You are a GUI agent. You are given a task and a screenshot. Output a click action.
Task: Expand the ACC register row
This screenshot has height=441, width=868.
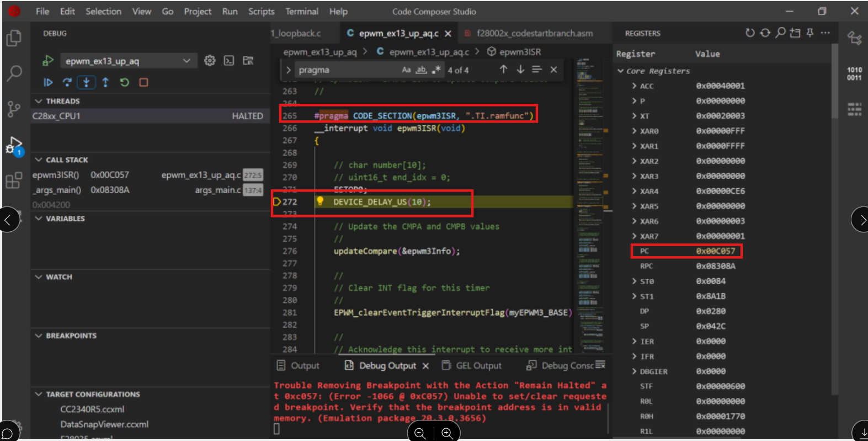(x=635, y=86)
